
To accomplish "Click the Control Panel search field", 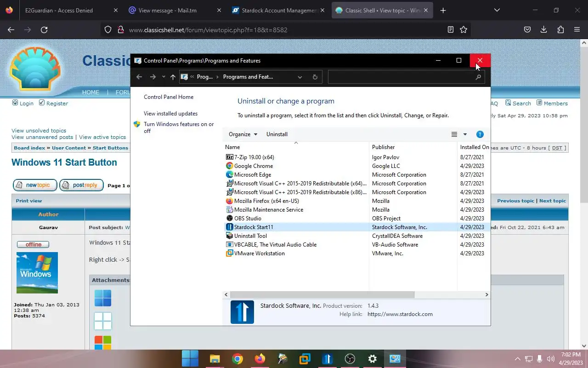I will click(x=401, y=77).
